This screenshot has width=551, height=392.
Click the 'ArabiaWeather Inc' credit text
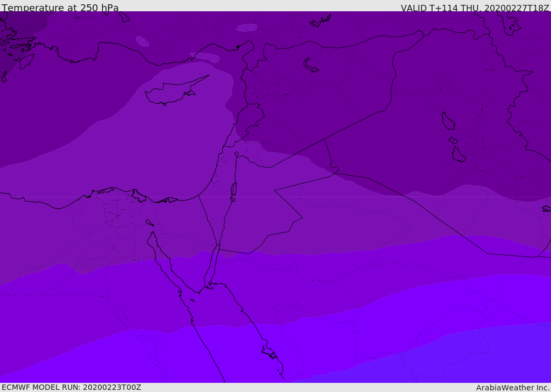512,388
